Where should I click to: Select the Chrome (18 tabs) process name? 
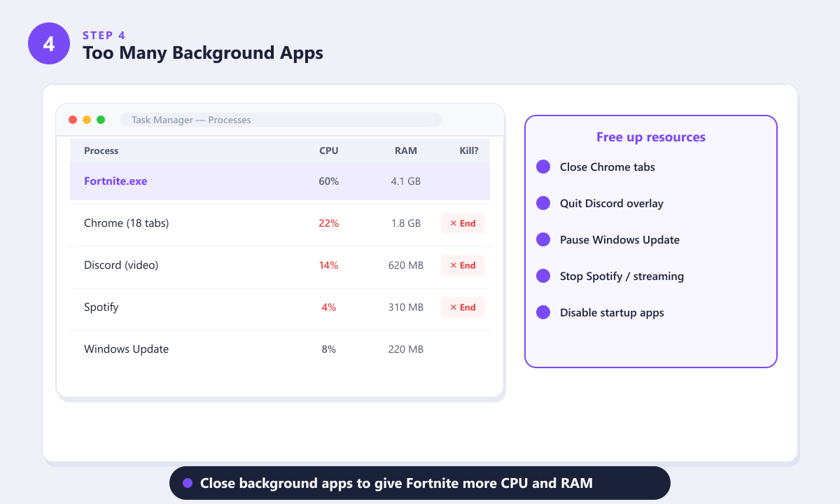[126, 223]
